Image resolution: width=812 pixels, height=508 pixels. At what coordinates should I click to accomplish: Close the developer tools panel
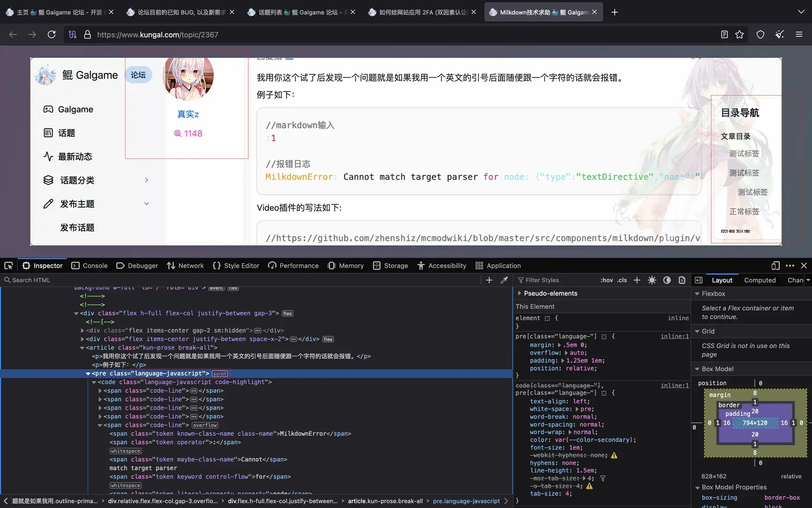point(804,266)
